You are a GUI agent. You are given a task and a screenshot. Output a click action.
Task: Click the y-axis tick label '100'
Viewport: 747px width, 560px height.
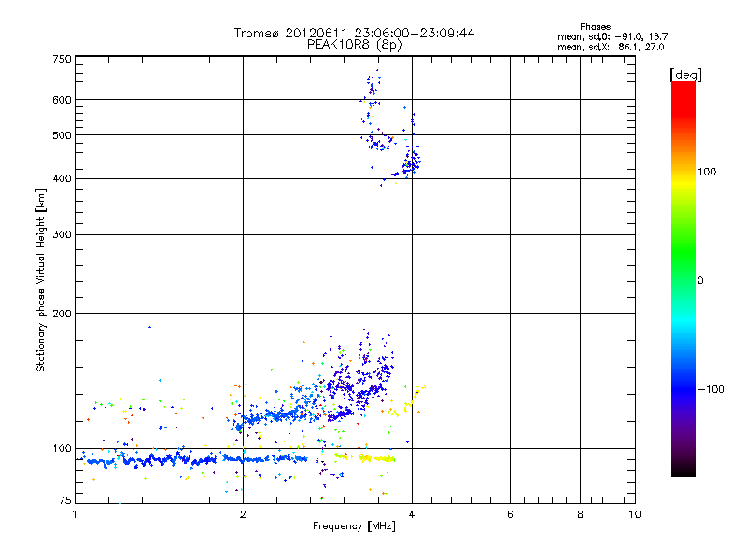click(x=62, y=448)
